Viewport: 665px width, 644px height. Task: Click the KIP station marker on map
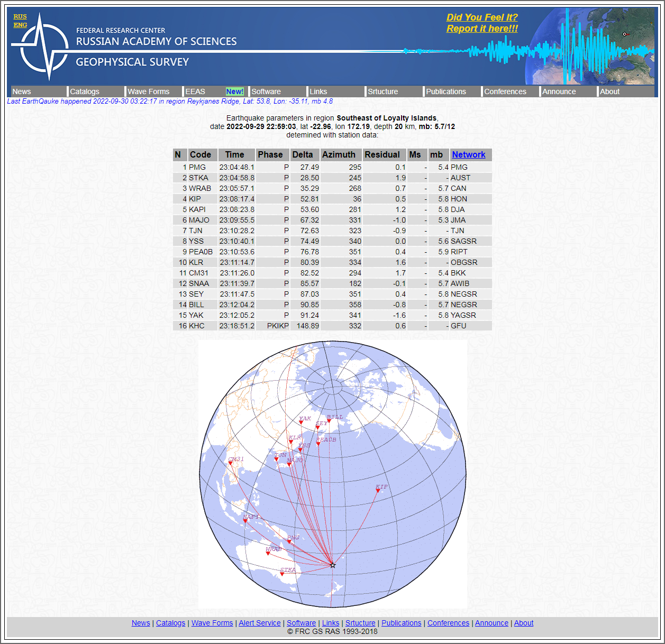coord(378,491)
